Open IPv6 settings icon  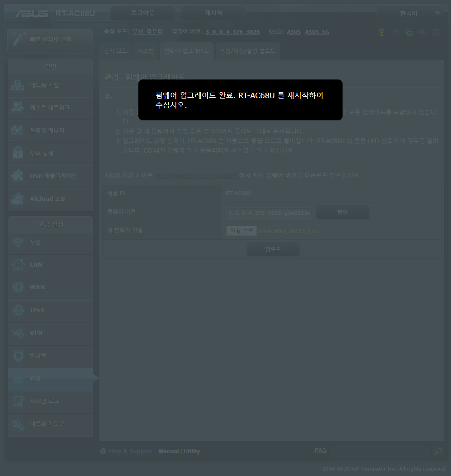(18, 310)
